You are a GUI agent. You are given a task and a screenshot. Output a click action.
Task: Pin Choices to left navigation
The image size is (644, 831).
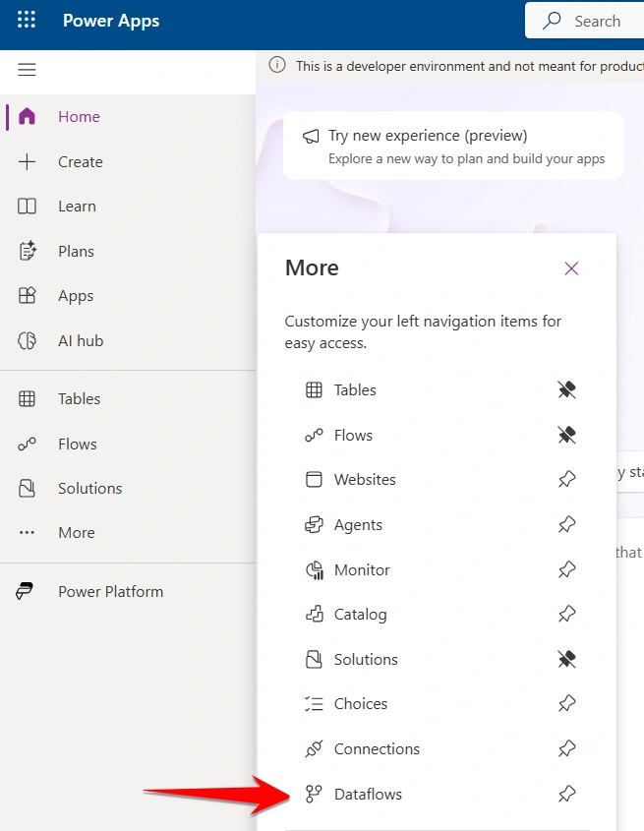click(x=566, y=704)
